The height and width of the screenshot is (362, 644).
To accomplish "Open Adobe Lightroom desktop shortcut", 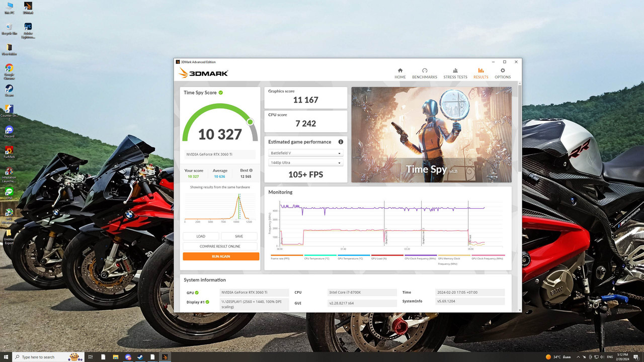I will coord(28,30).
